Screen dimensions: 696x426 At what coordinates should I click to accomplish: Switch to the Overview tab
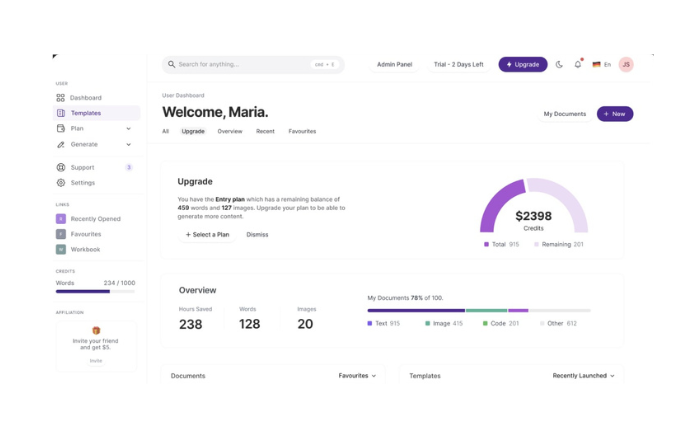230,131
